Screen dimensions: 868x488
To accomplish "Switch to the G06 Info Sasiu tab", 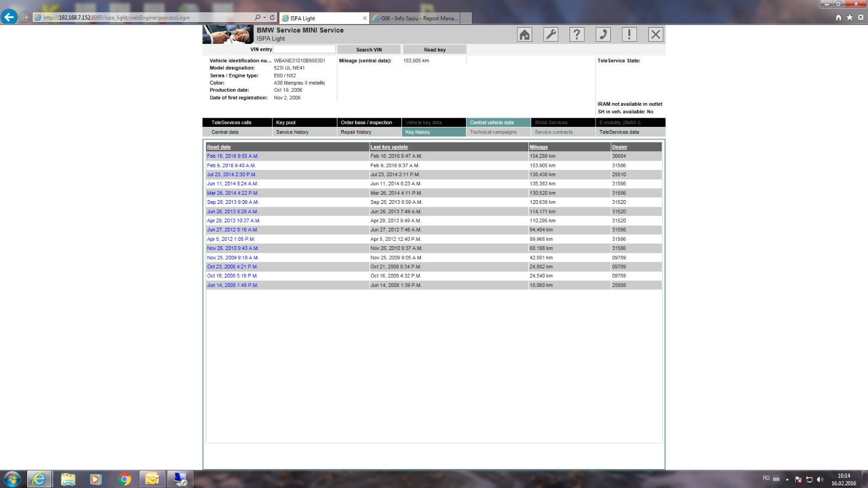I will click(416, 18).
